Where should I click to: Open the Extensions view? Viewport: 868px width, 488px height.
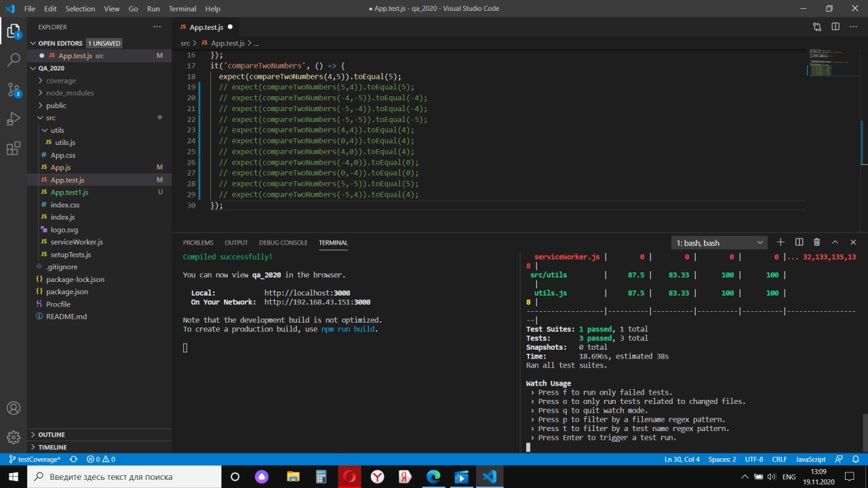14,148
